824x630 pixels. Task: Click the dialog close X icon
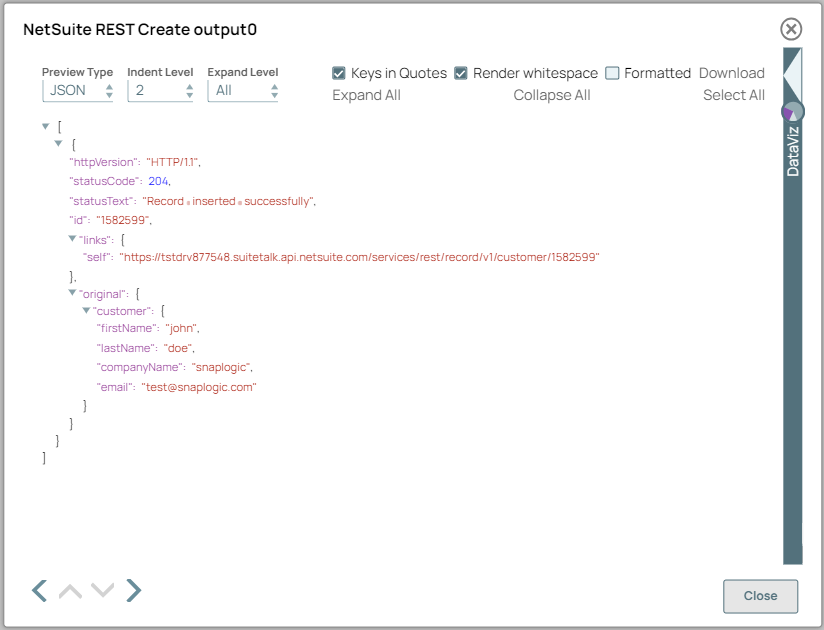[x=791, y=29]
